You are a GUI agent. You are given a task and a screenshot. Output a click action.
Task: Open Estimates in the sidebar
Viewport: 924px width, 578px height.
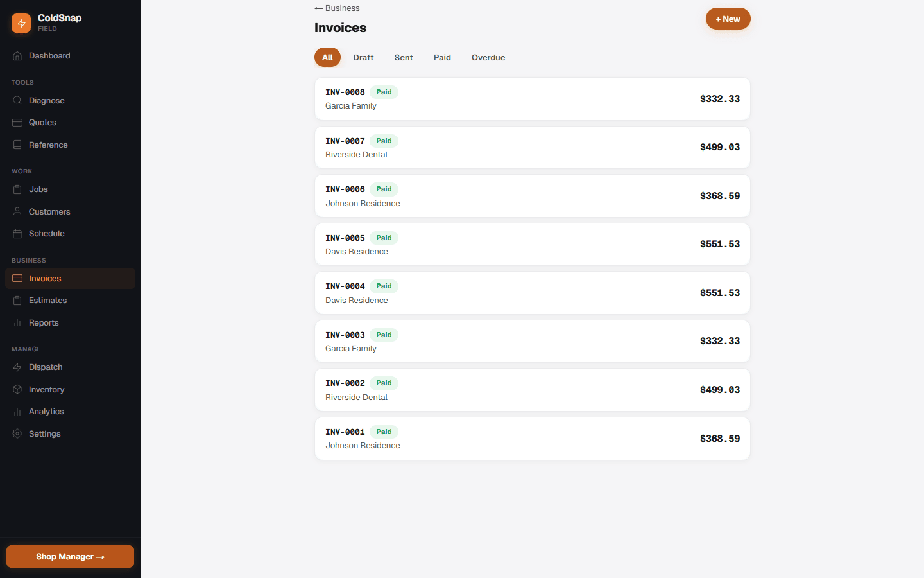tap(70, 301)
